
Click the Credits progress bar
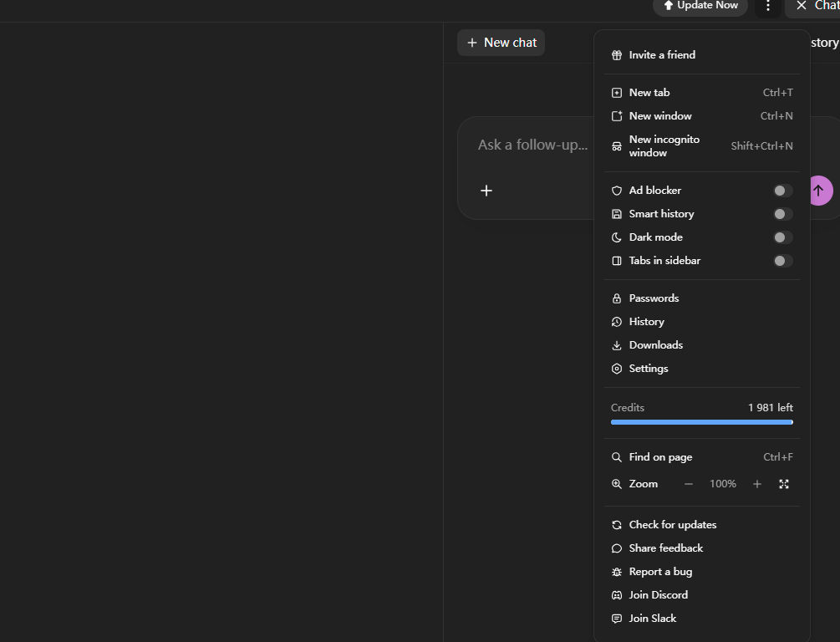[x=701, y=422]
